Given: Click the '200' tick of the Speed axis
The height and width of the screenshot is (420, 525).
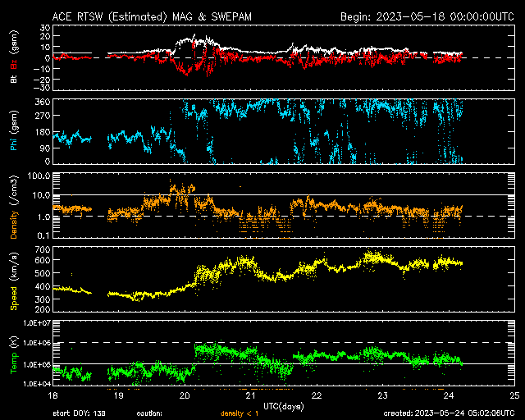Looking at the screenshot, I should click(x=43, y=309).
